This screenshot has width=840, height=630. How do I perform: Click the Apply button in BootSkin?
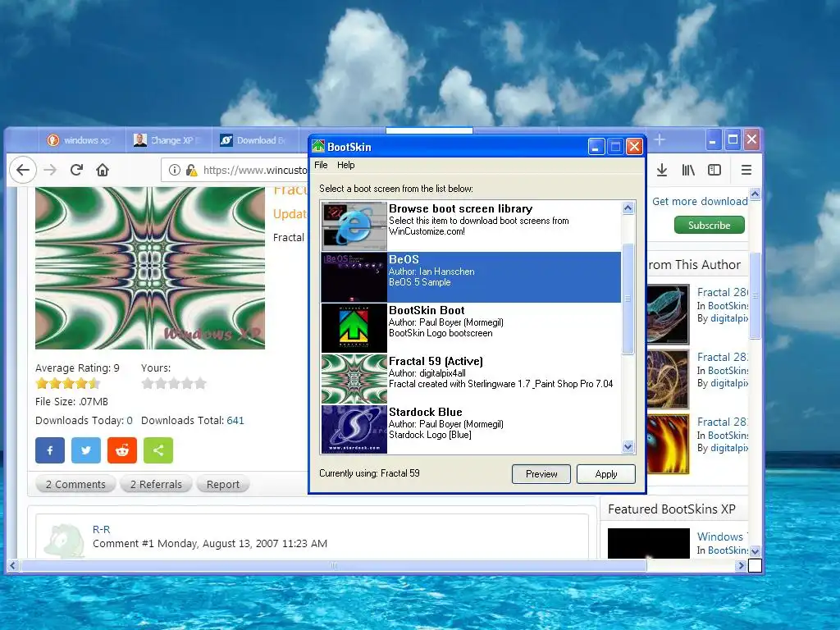(606, 474)
